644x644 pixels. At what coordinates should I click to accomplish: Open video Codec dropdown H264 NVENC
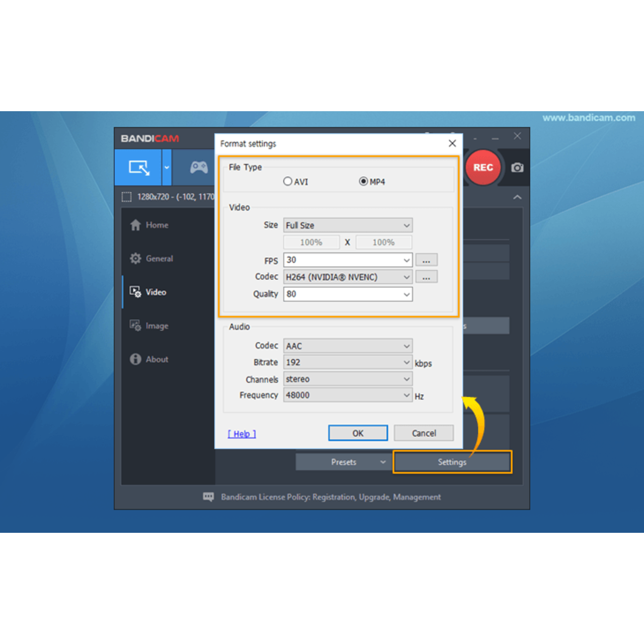348,277
